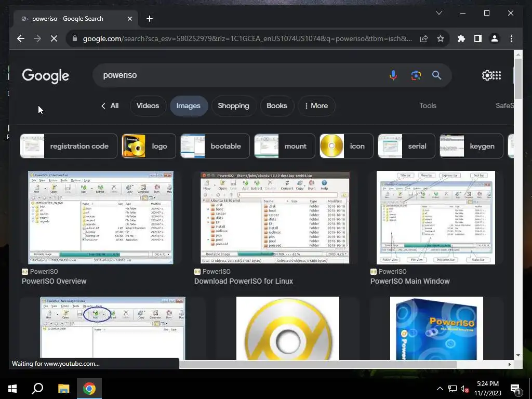Screen dimensions: 532x399
Task: Click the address bar URL
Action: (247, 38)
